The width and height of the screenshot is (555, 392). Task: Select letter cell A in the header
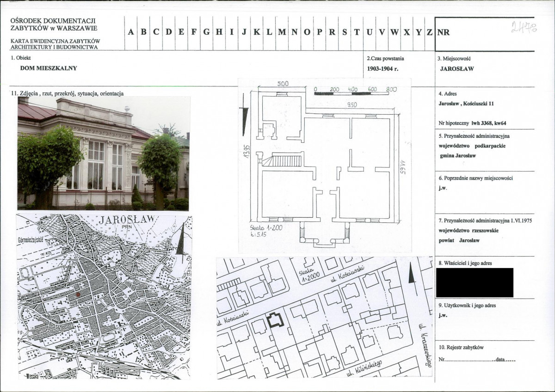[131, 32]
